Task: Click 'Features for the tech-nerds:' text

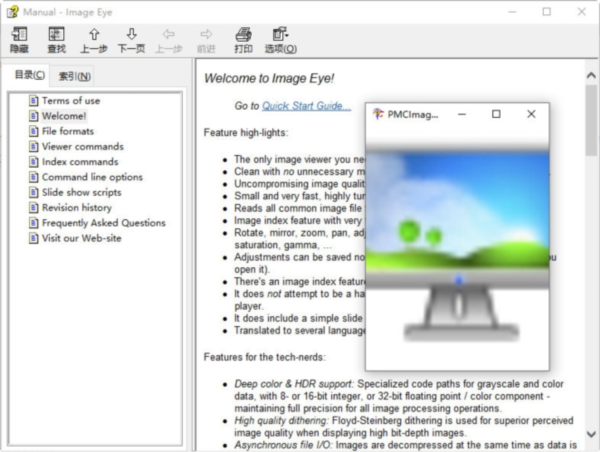Action: click(x=264, y=357)
